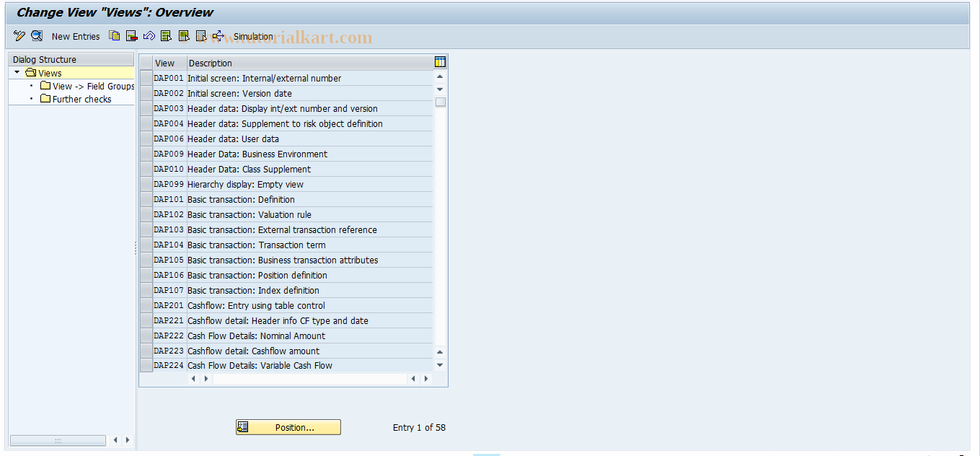The width and height of the screenshot is (980, 456).
Task: Select the Views folder in Dialog Structure
Action: point(43,73)
